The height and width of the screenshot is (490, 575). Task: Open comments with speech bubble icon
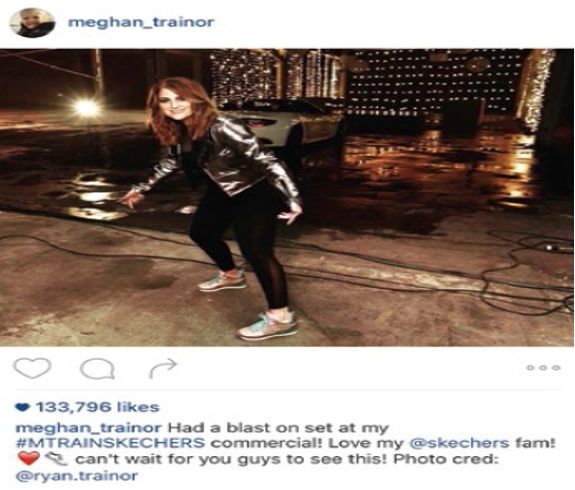(x=98, y=368)
